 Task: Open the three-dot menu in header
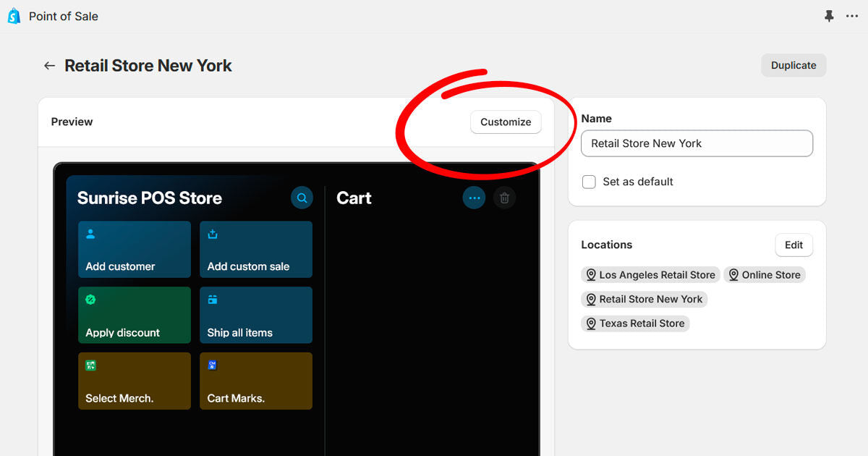(852, 16)
